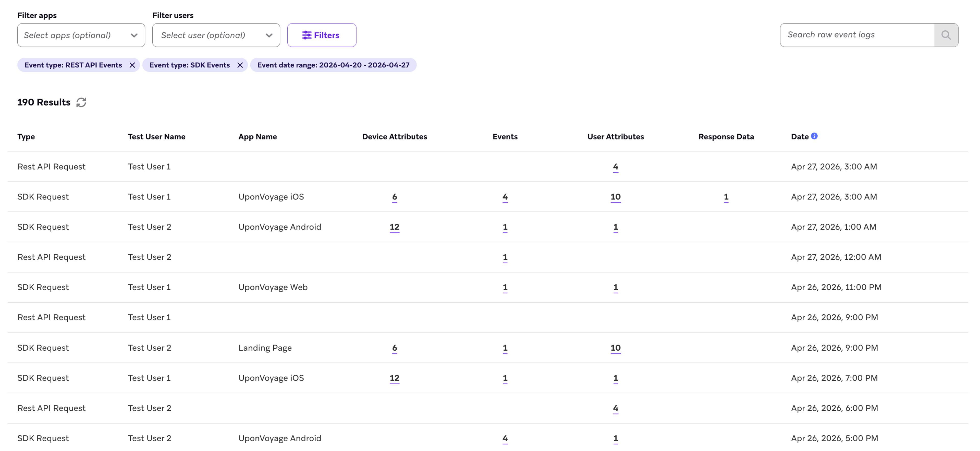
Task: Open the Select user dropdown
Action: coord(216,35)
